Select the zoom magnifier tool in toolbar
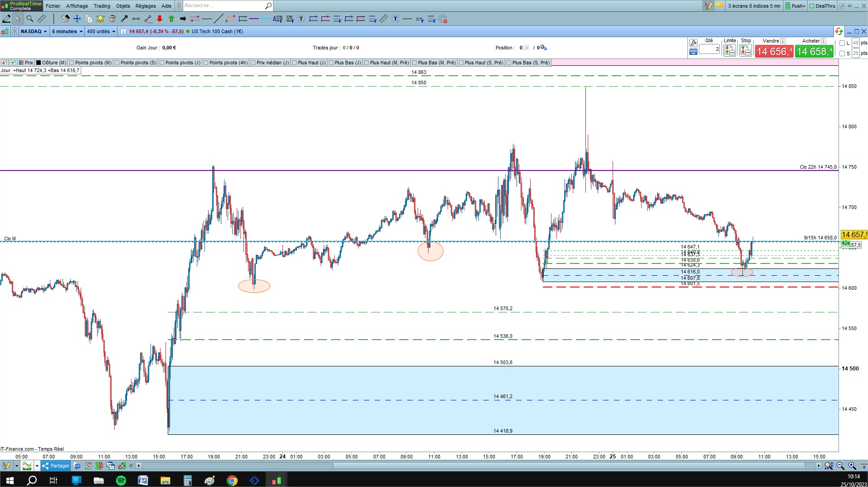This screenshot has height=487, width=868. click(x=30, y=19)
